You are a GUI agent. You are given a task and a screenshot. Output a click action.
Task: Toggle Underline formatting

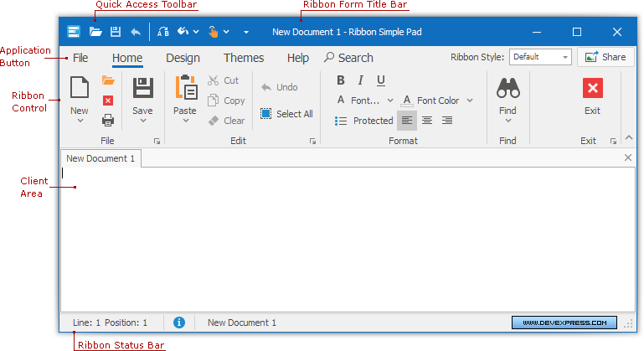pos(381,80)
